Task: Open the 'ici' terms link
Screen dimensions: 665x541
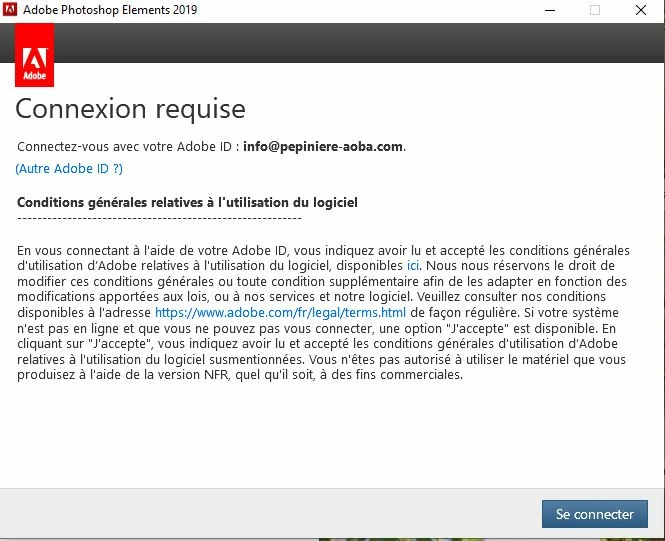Action: pyautogui.click(x=413, y=266)
